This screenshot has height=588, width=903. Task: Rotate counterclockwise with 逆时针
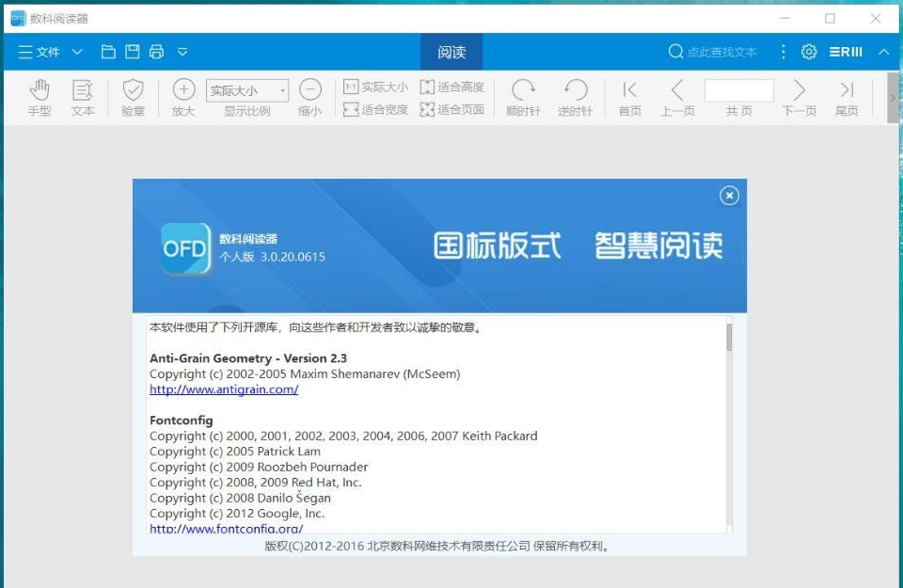coord(575,98)
